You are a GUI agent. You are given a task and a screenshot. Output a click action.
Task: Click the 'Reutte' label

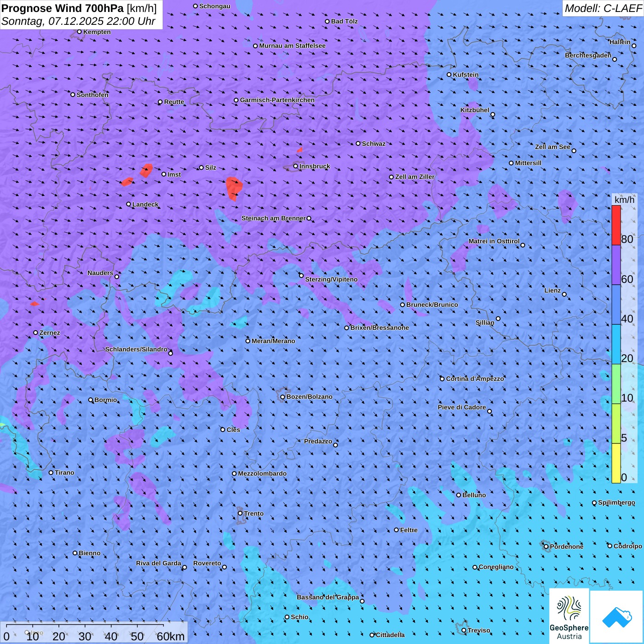174,102
